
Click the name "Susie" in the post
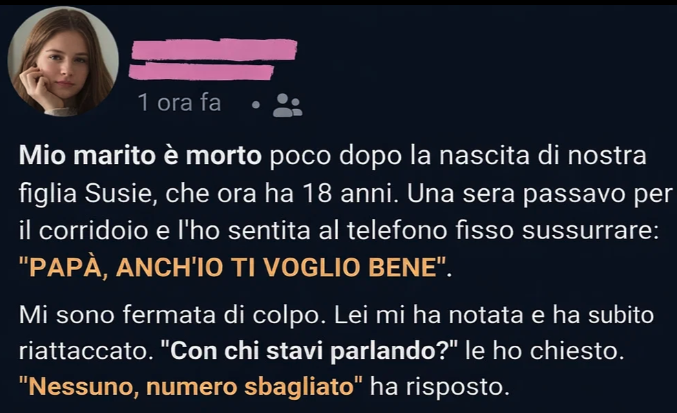point(117,194)
